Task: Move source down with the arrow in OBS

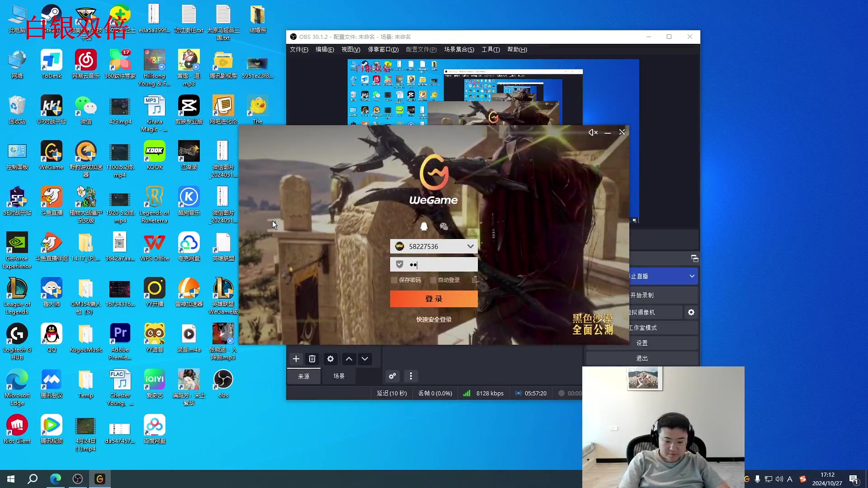Action: click(365, 359)
